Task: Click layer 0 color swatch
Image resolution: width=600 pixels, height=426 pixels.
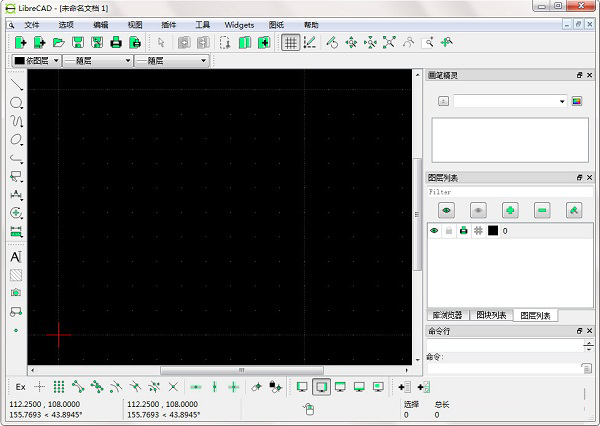Action: point(493,231)
